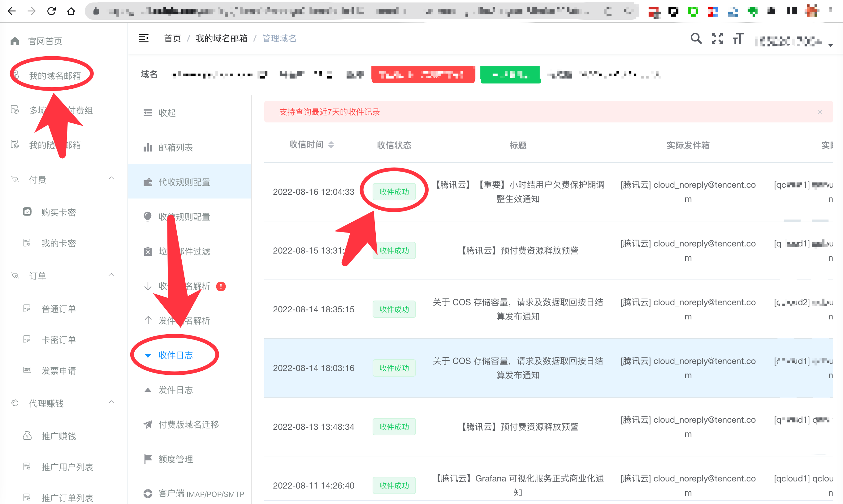843x504 pixels.
Task: Click the red alert badge on 收件域名解析
Action: pyautogui.click(x=221, y=286)
